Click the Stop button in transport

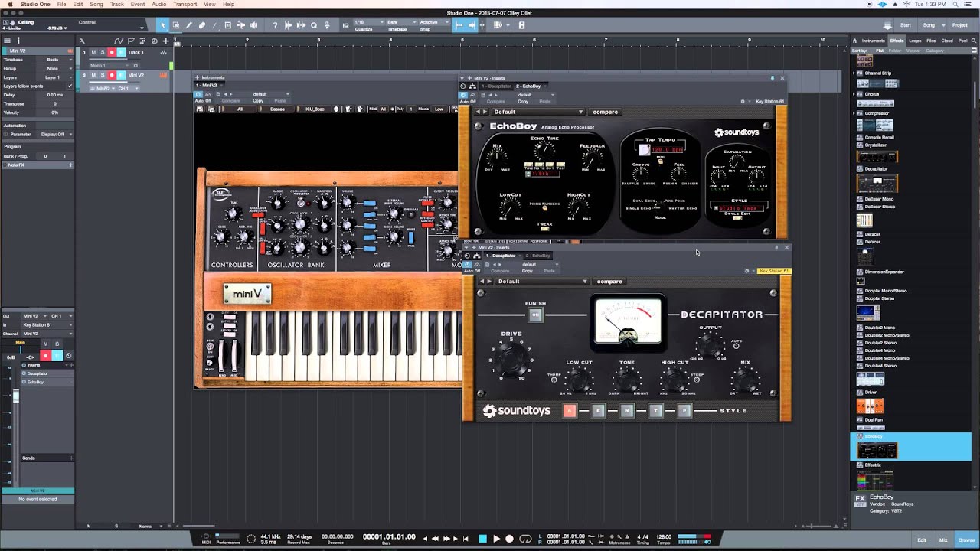click(x=482, y=539)
